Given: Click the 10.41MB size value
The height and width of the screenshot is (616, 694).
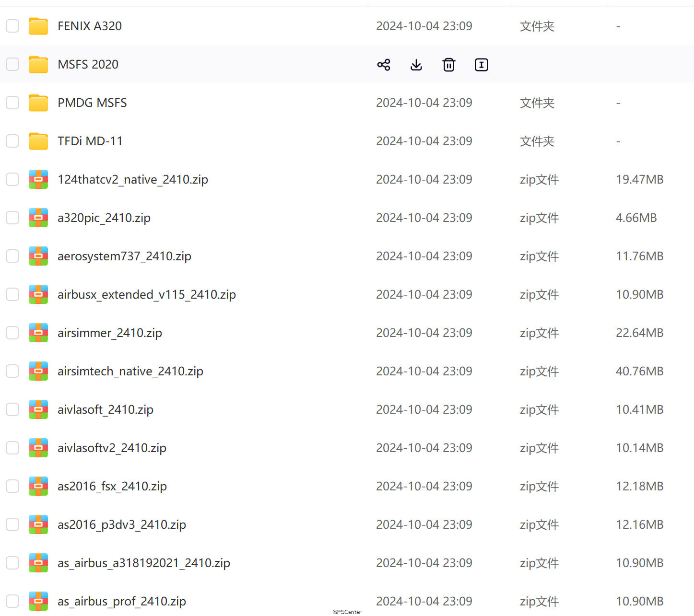Looking at the screenshot, I should tap(640, 409).
